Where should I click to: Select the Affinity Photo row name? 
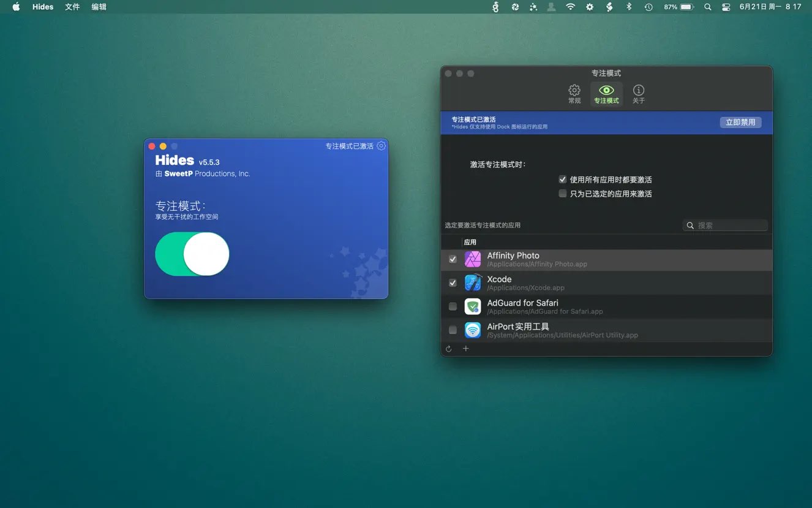click(x=513, y=256)
